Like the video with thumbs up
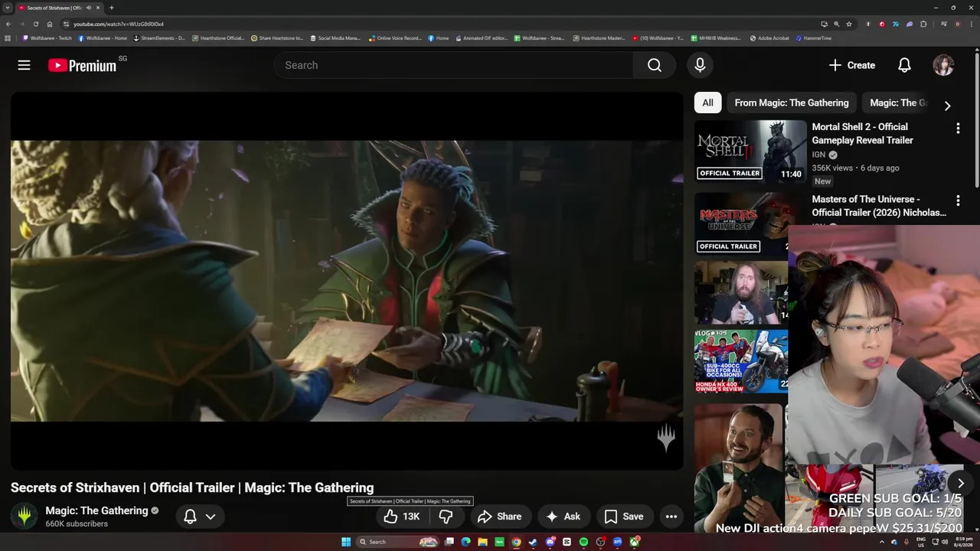The width and height of the screenshot is (980, 551). pos(401,517)
